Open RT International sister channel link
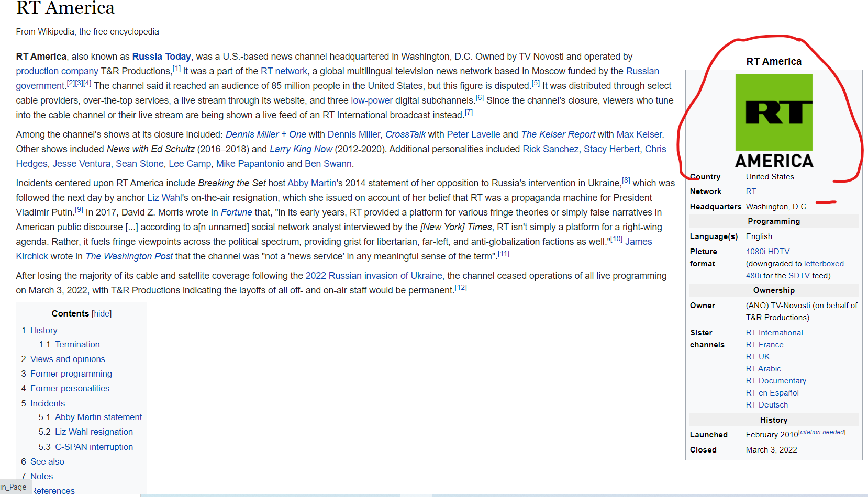868x497 pixels. pos(774,333)
